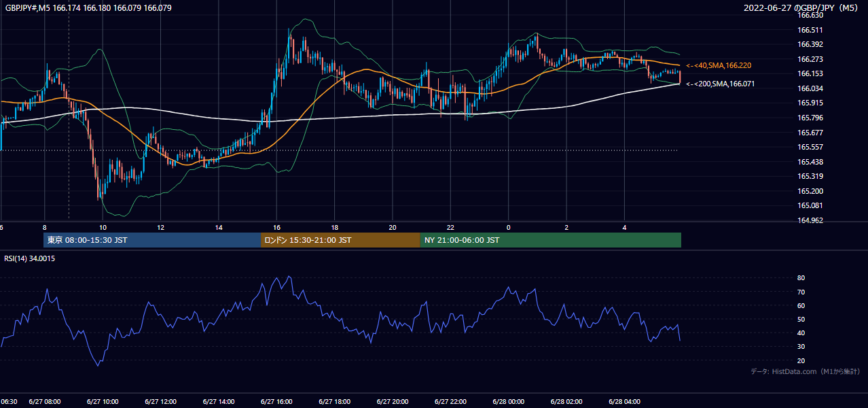Click hour label 0 under the price chart

509,227
